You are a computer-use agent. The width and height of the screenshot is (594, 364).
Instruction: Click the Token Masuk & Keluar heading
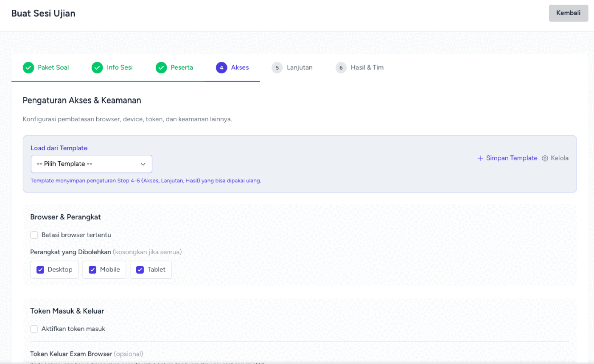(x=67, y=311)
